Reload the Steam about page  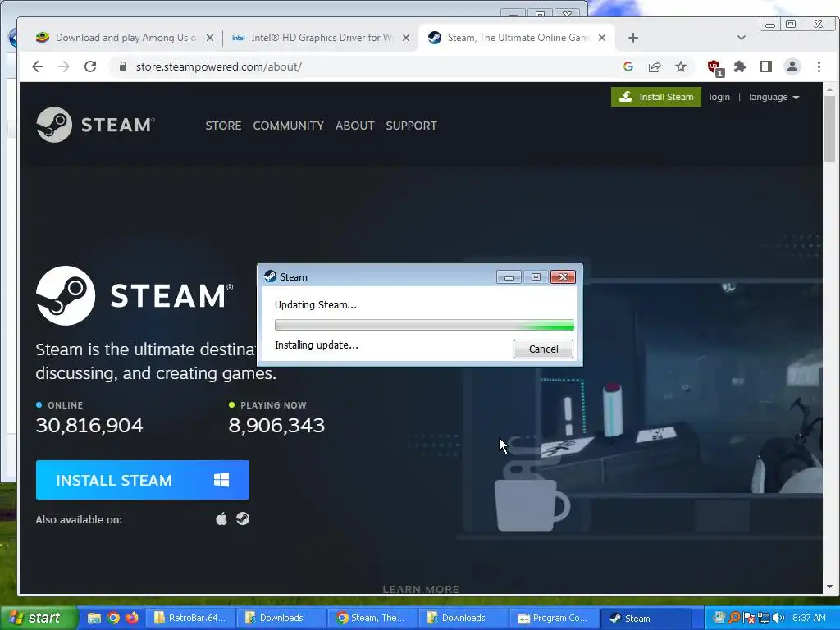click(x=90, y=66)
